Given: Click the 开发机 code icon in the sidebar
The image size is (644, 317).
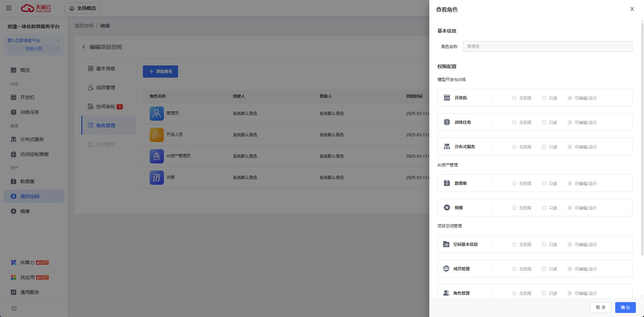Looking at the screenshot, I should [14, 97].
